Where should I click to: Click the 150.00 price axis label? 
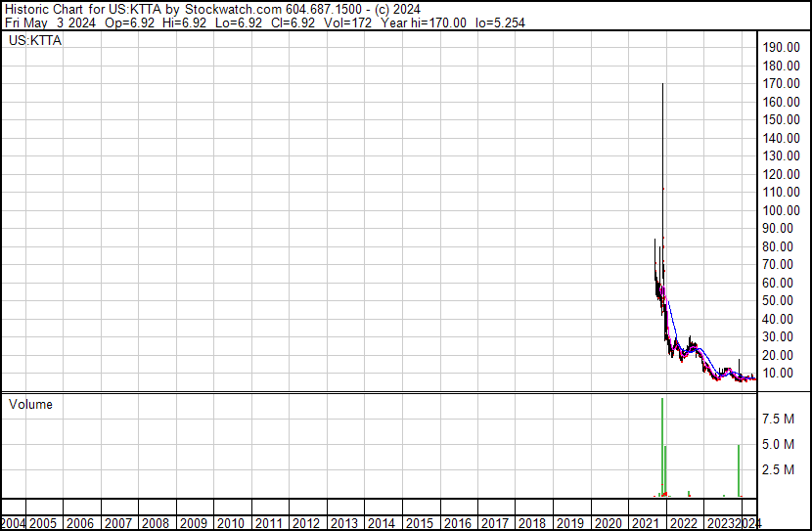[x=781, y=119]
